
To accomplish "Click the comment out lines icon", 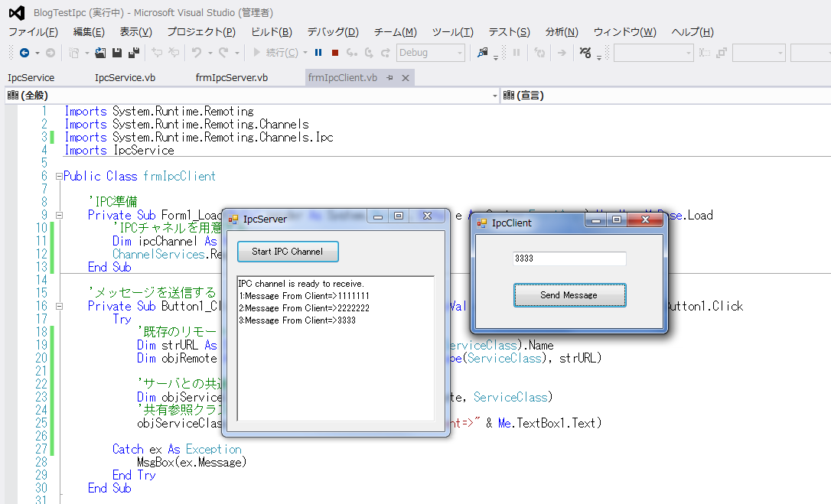I will [157, 53].
